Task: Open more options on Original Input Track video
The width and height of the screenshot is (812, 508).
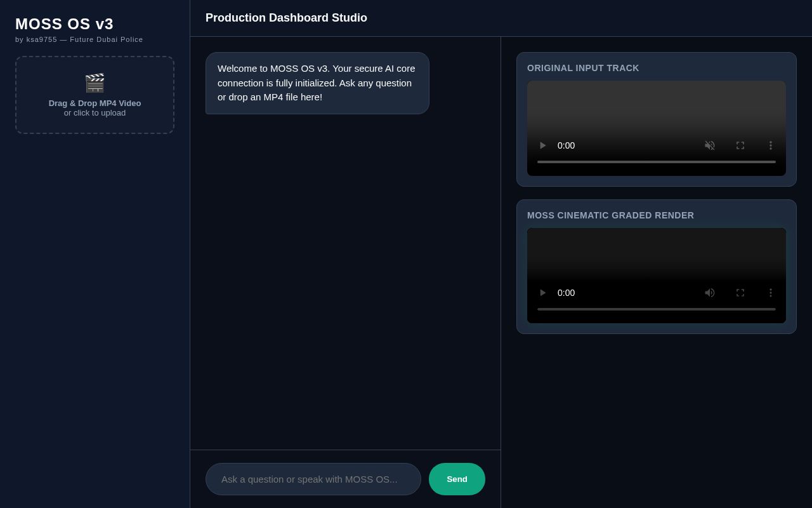Action: 771,145
